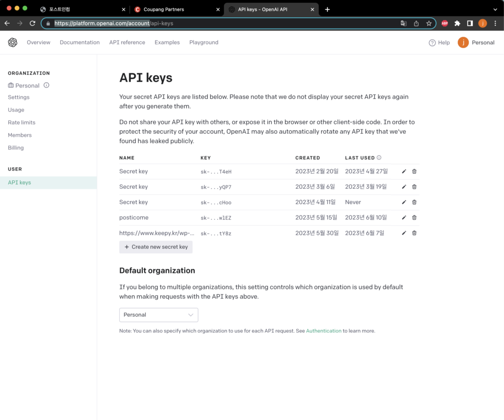Image resolution: width=504 pixels, height=420 pixels.
Task: Bookmark this page with the star icon
Action: (429, 24)
